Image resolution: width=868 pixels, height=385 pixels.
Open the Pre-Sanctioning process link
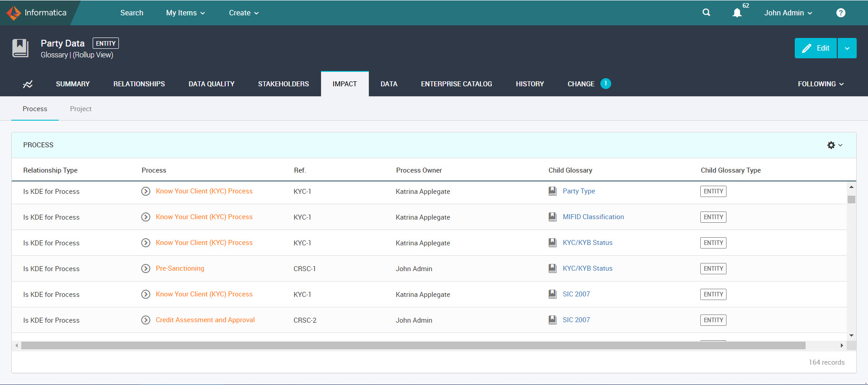[x=180, y=268]
